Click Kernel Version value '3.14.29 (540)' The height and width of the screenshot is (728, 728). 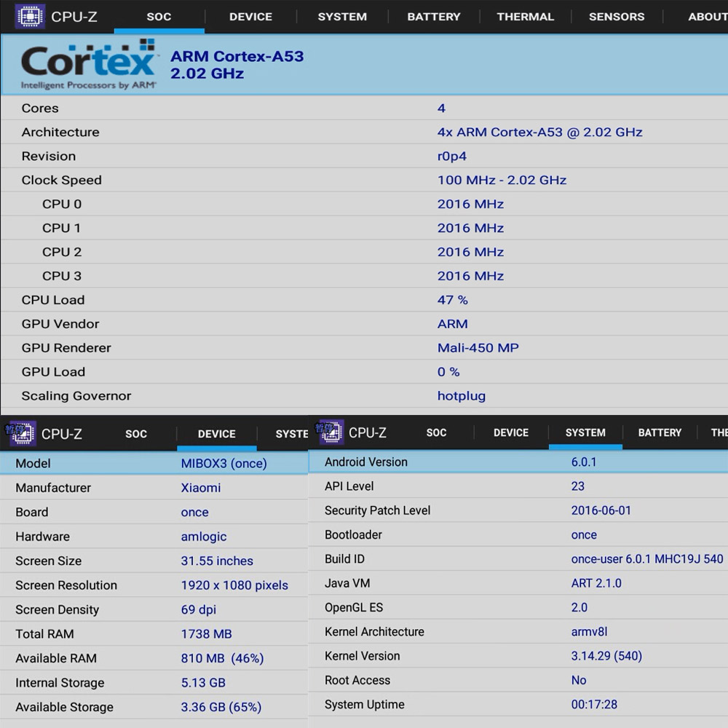[x=606, y=656]
